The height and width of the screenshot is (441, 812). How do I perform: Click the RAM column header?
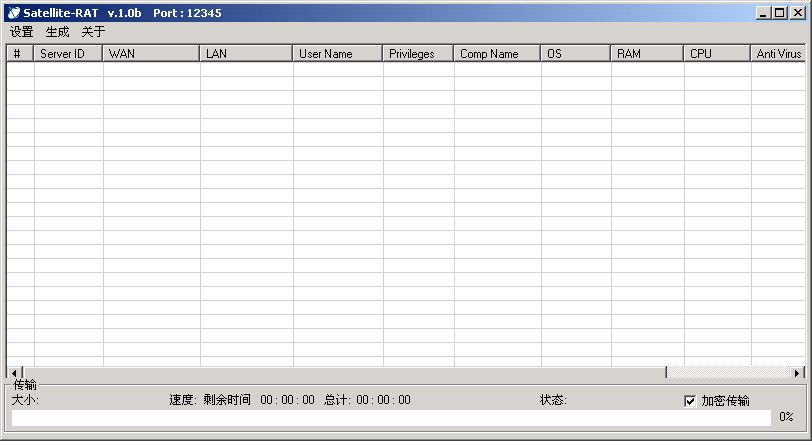(647, 54)
